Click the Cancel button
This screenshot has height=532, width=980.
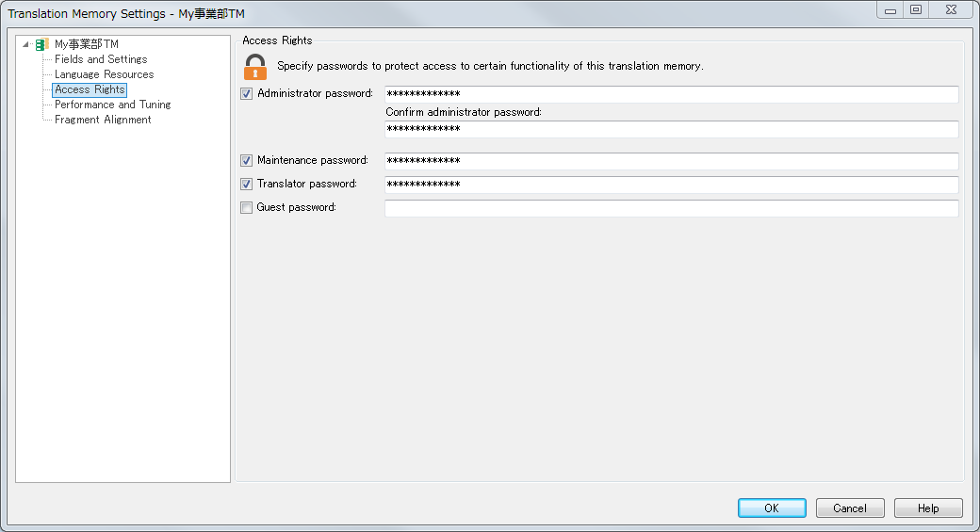[x=850, y=508]
